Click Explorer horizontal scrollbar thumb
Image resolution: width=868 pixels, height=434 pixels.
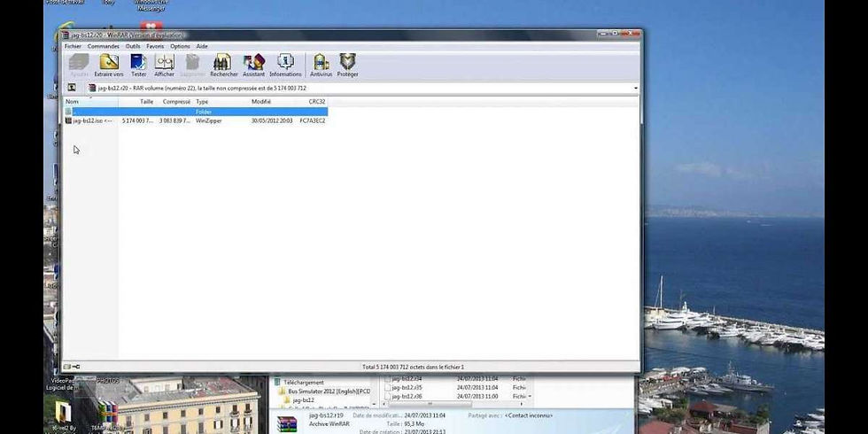[430, 404]
